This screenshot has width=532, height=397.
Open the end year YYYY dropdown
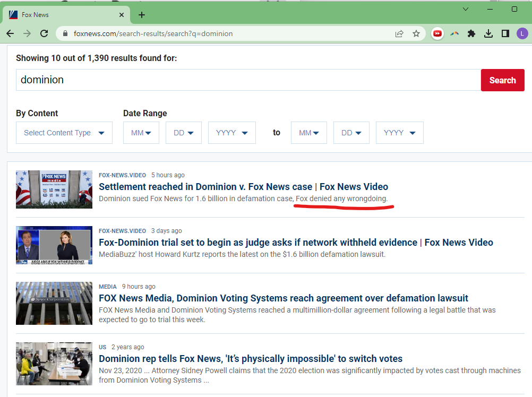pyautogui.click(x=399, y=133)
